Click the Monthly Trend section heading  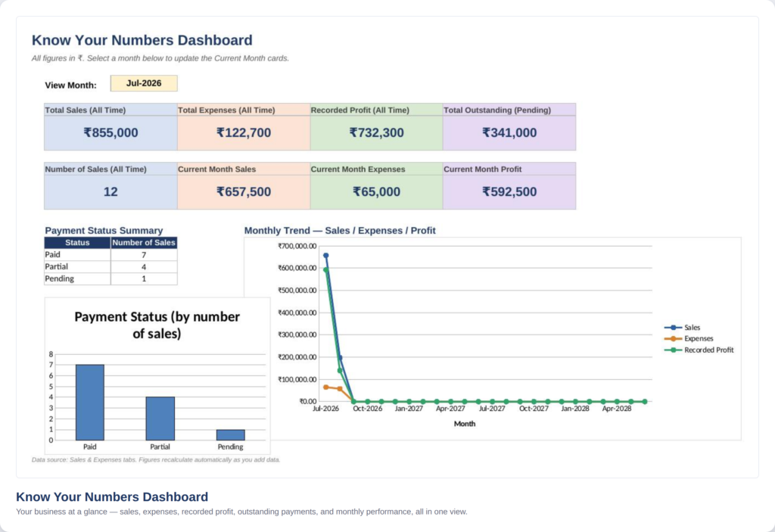click(340, 230)
